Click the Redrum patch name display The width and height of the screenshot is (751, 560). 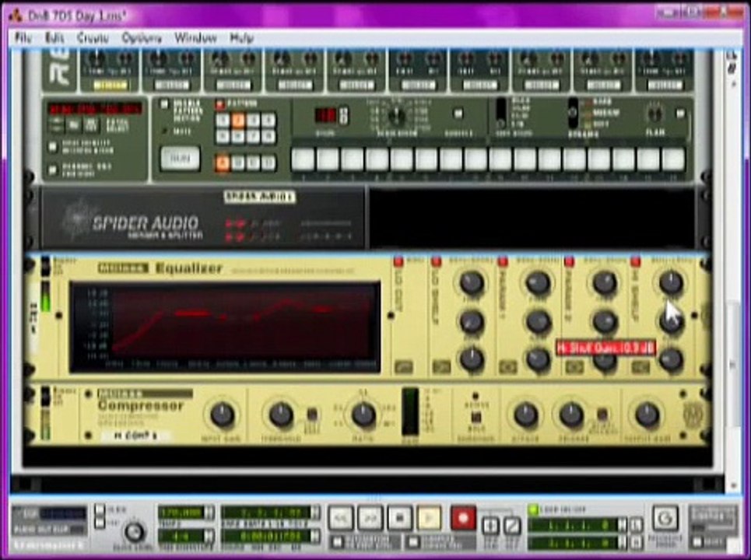point(95,109)
